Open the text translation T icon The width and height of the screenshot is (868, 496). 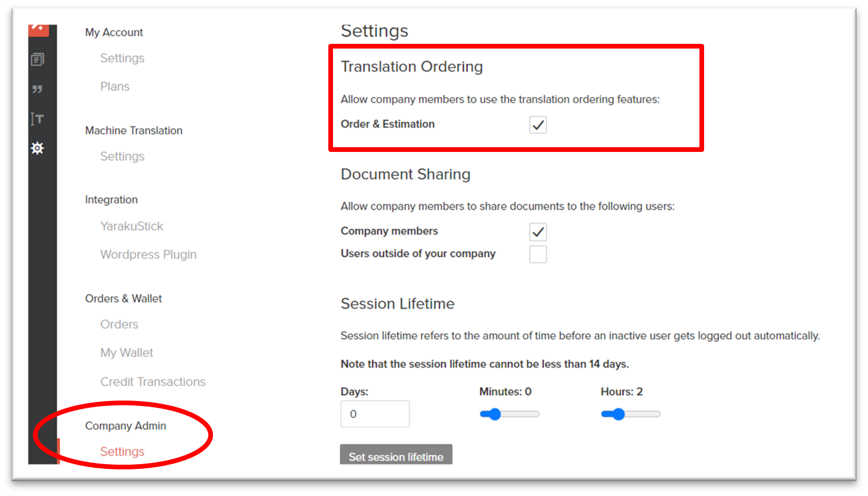tap(38, 119)
